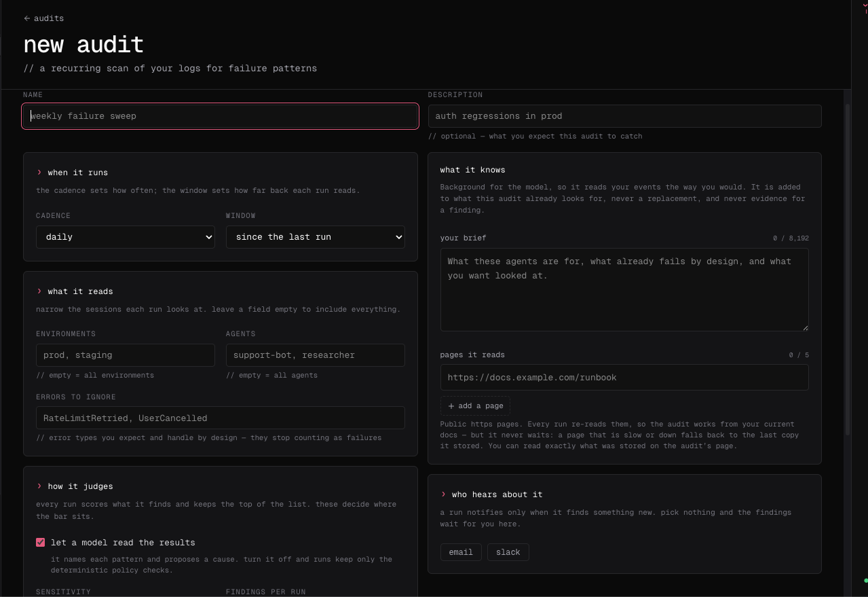
Task: Click the "pages it reads" URL field
Action: pos(624,378)
